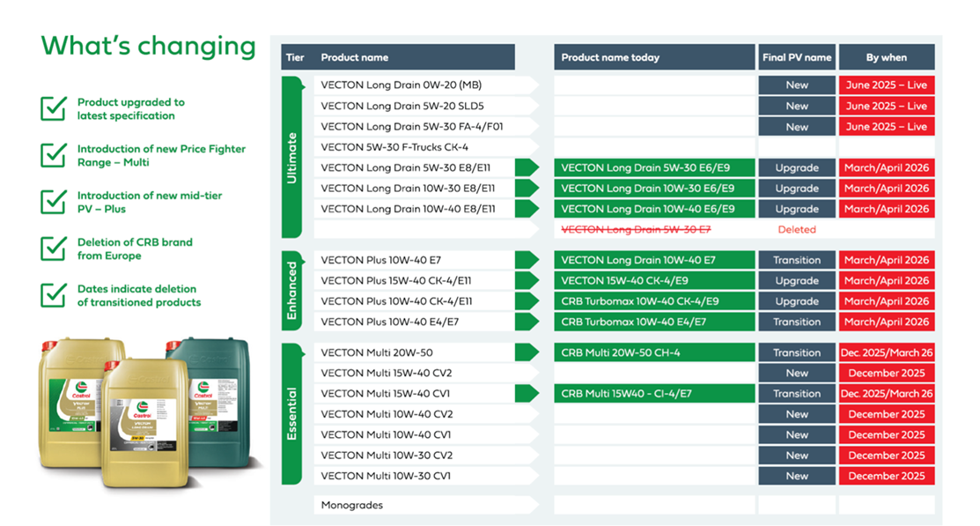Click the struck-through 'VECTON Long Drain 5W-30 E7' text
980x526 pixels.
(x=636, y=230)
